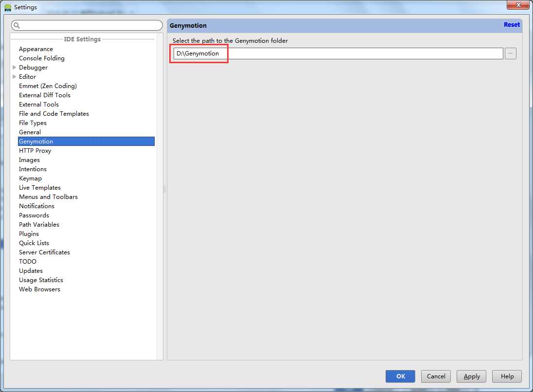Click the Genymotion folder path field

pos(338,53)
